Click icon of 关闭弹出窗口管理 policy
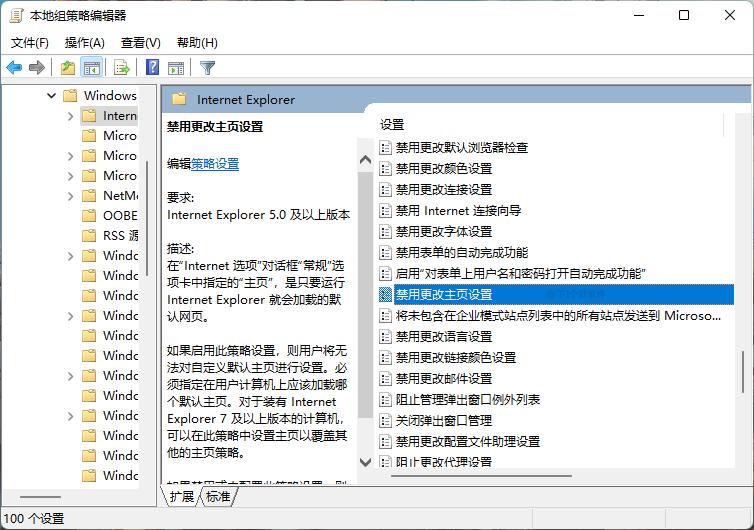The height and width of the screenshot is (530, 754). tap(385, 420)
